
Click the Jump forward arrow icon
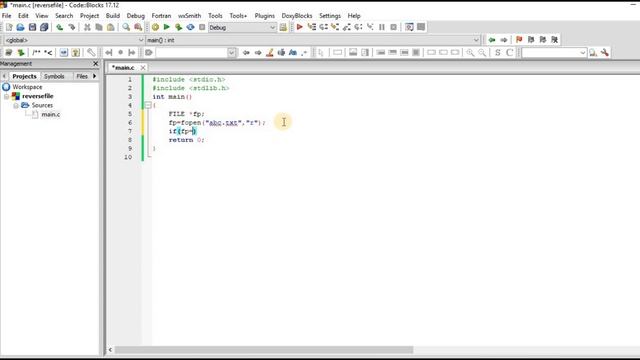504,40
